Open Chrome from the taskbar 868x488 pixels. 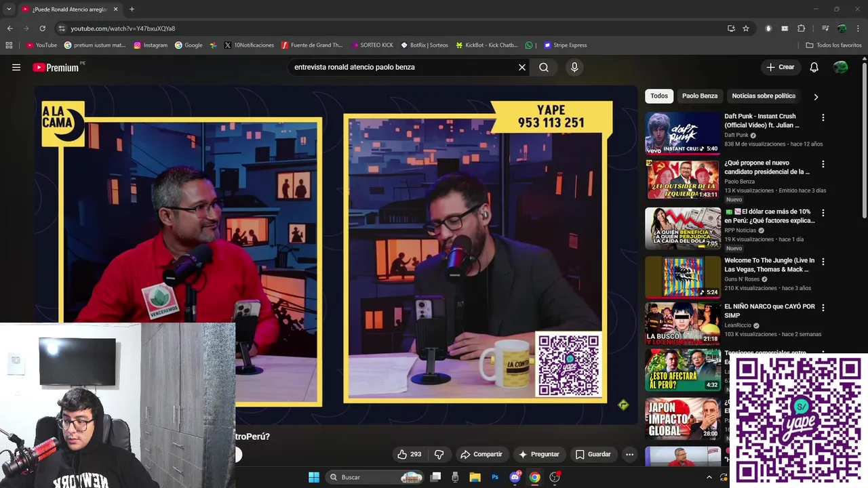pos(534,477)
